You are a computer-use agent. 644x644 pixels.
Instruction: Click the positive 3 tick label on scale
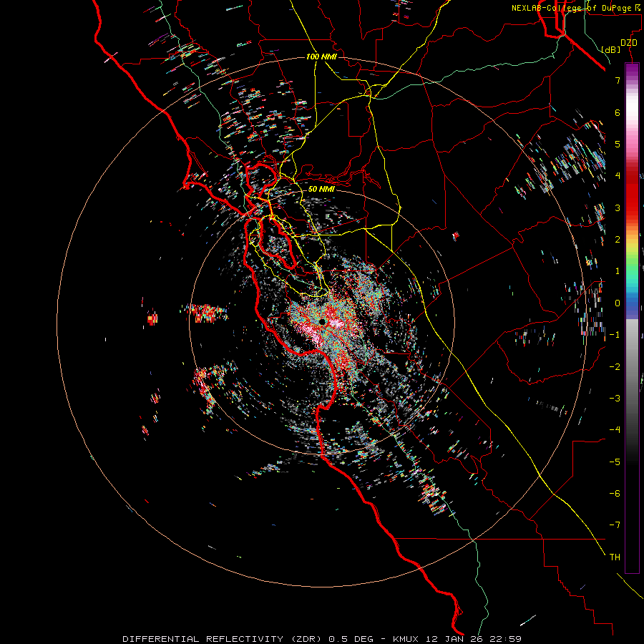click(618, 208)
